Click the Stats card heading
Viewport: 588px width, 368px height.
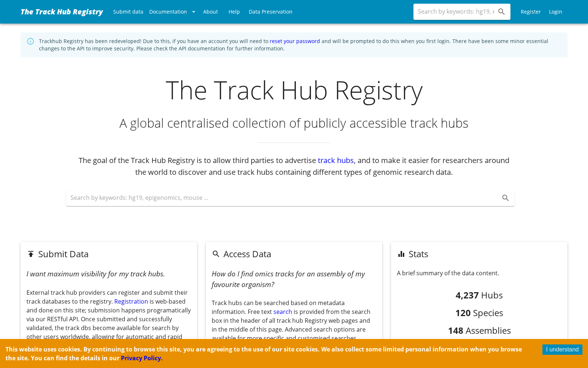pos(418,254)
